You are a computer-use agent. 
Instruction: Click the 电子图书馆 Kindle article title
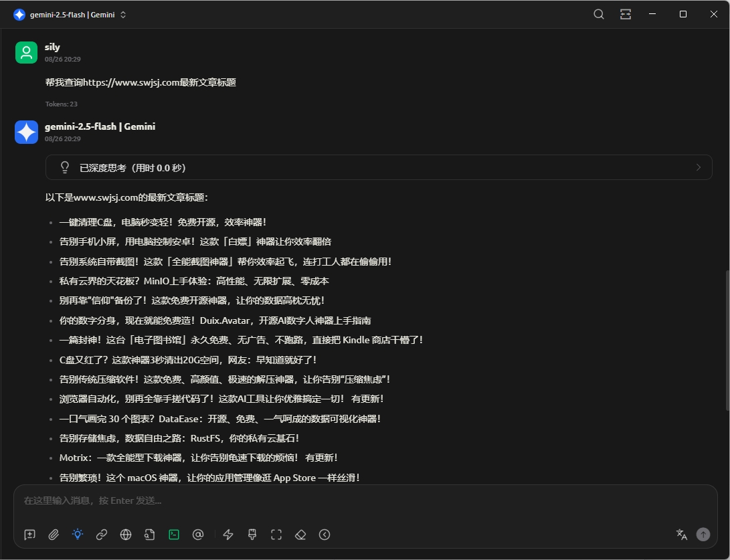coord(241,341)
